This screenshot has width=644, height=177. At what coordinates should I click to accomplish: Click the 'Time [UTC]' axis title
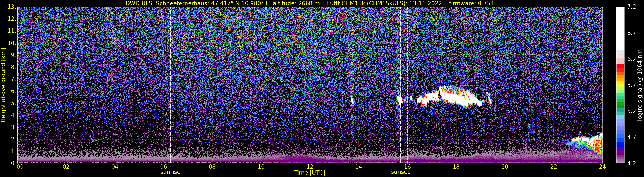[310, 173]
